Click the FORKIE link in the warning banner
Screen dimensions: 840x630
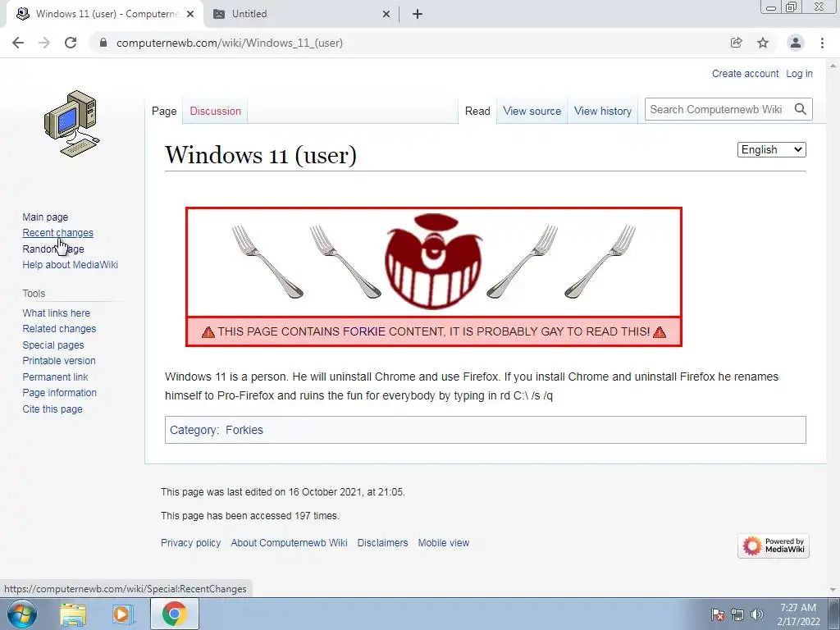363,331
